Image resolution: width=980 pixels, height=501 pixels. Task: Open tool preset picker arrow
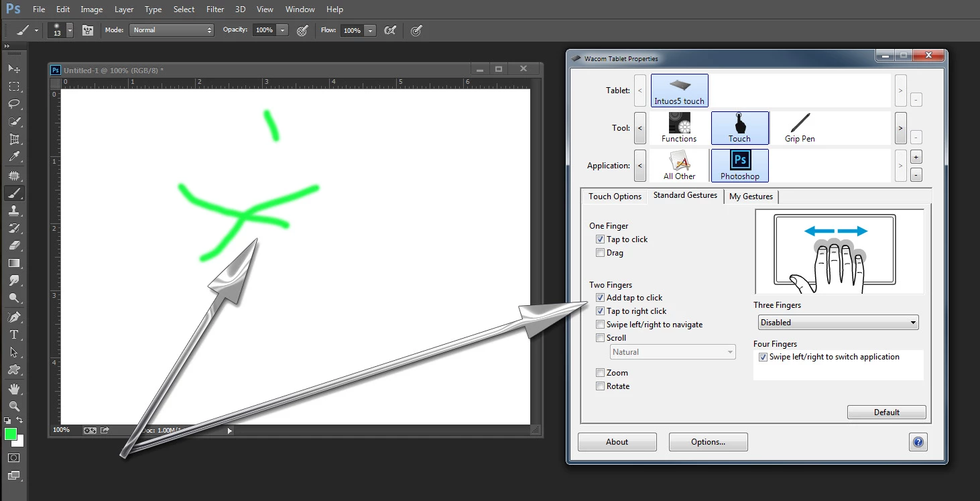tap(36, 30)
